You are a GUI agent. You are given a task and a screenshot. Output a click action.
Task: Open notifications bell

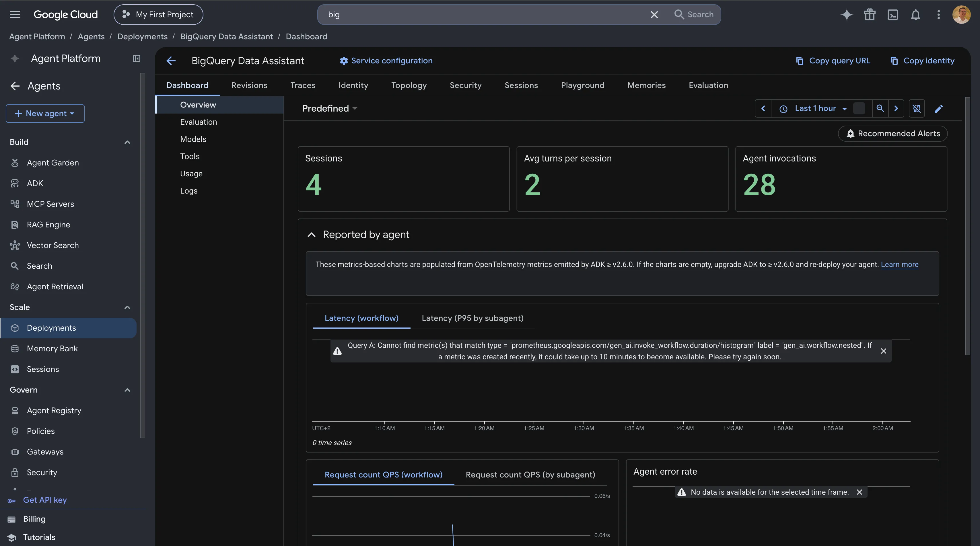pyautogui.click(x=916, y=14)
